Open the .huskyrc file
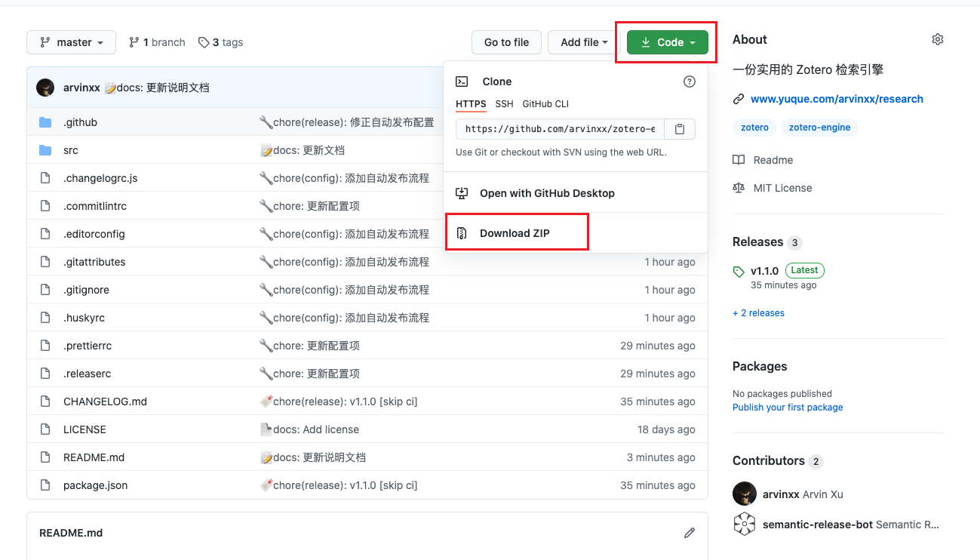The image size is (980, 560). click(x=84, y=318)
